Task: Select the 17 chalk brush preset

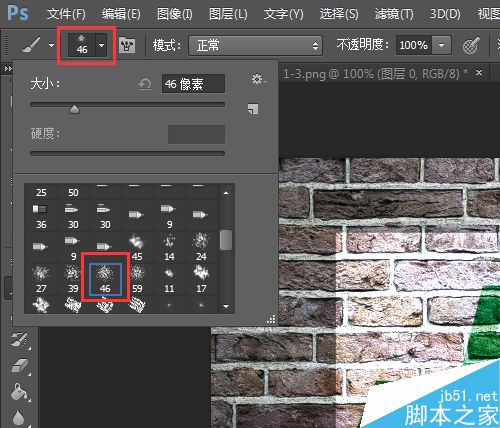Action: tap(201, 280)
